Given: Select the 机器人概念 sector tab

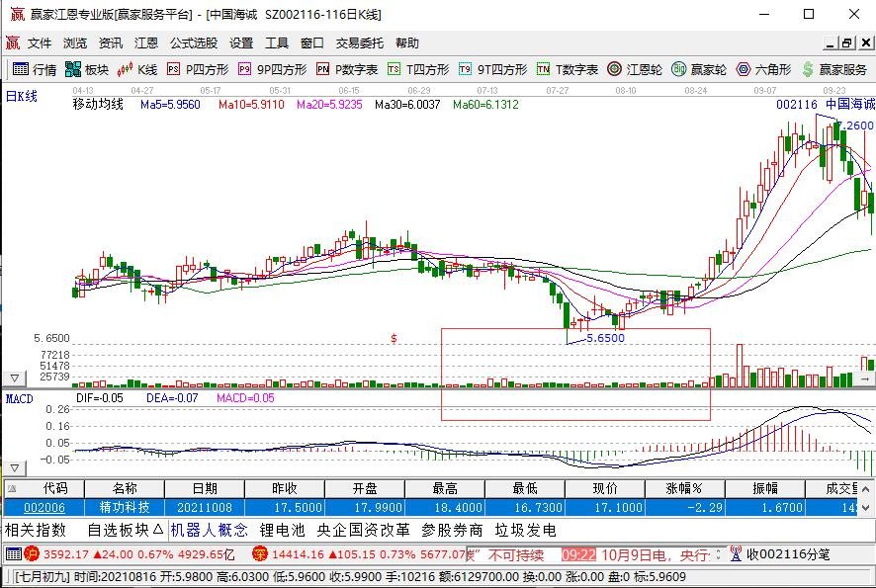Looking at the screenshot, I should (x=209, y=530).
